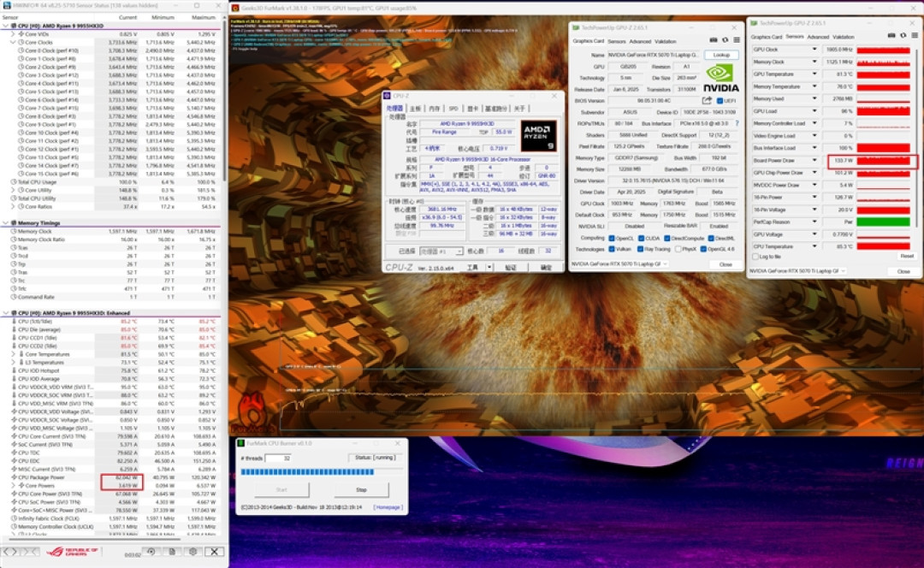Toggle CUDA checkbox in GPU-Z
The height and width of the screenshot is (568, 924).
[x=642, y=238]
